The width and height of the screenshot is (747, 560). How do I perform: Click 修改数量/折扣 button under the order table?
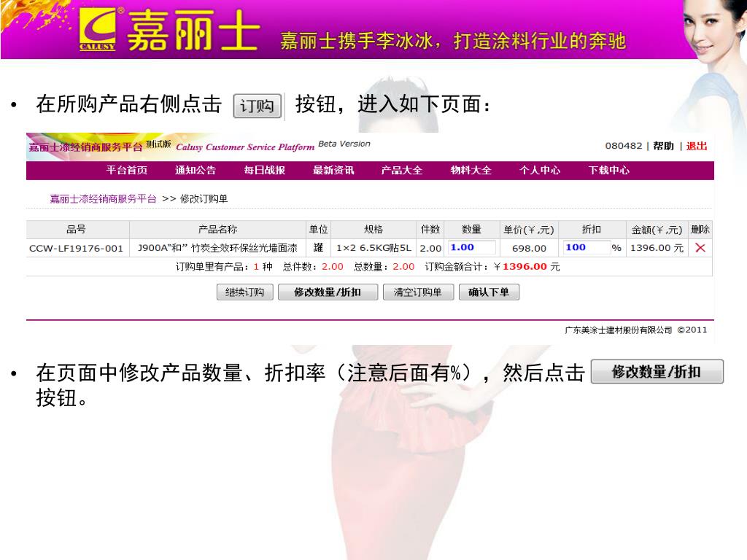328,292
